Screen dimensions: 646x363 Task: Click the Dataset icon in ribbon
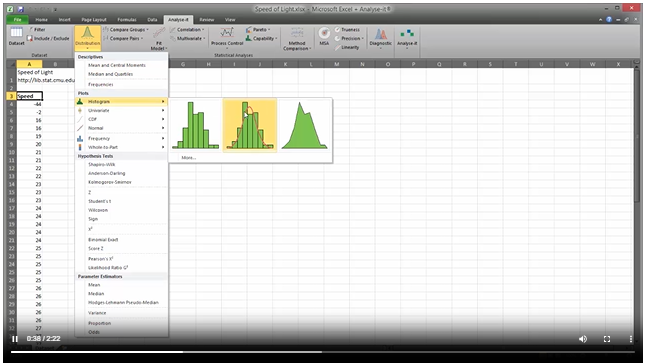[16, 37]
